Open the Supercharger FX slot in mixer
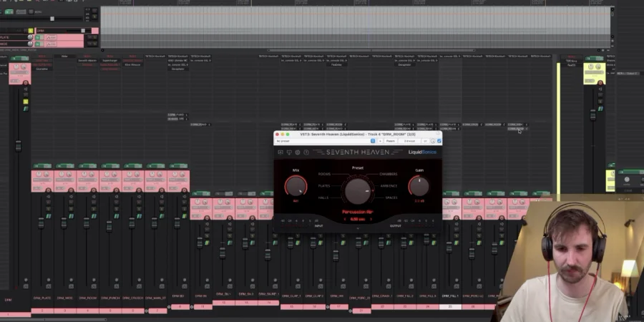The width and height of the screenshot is (644, 322). 109,60
